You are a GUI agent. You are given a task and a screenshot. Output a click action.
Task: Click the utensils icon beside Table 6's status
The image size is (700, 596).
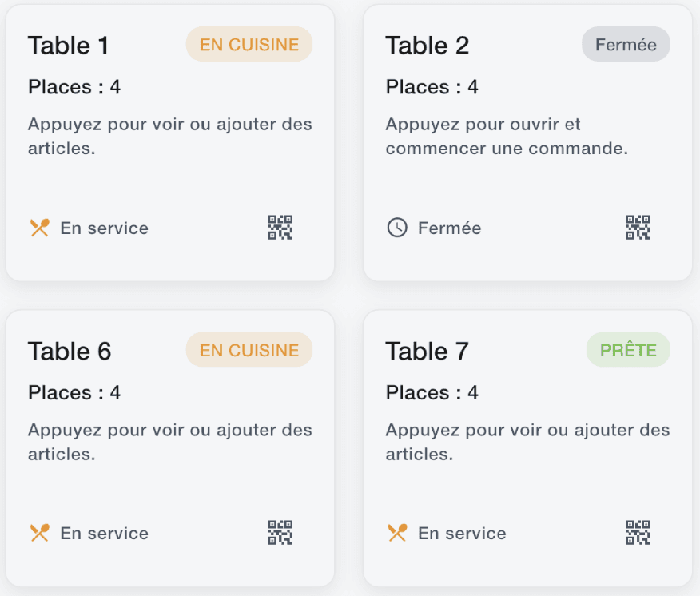click(x=38, y=532)
